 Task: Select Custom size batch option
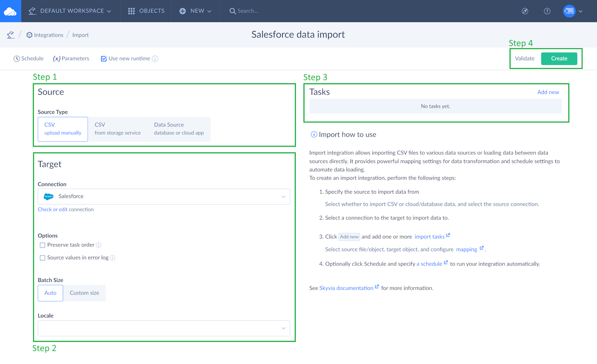[x=85, y=293]
